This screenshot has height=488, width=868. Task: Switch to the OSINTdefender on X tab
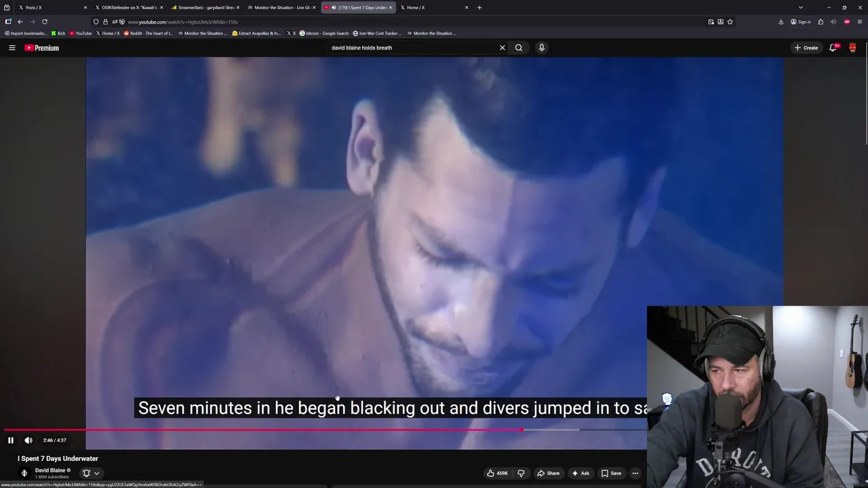129,7
